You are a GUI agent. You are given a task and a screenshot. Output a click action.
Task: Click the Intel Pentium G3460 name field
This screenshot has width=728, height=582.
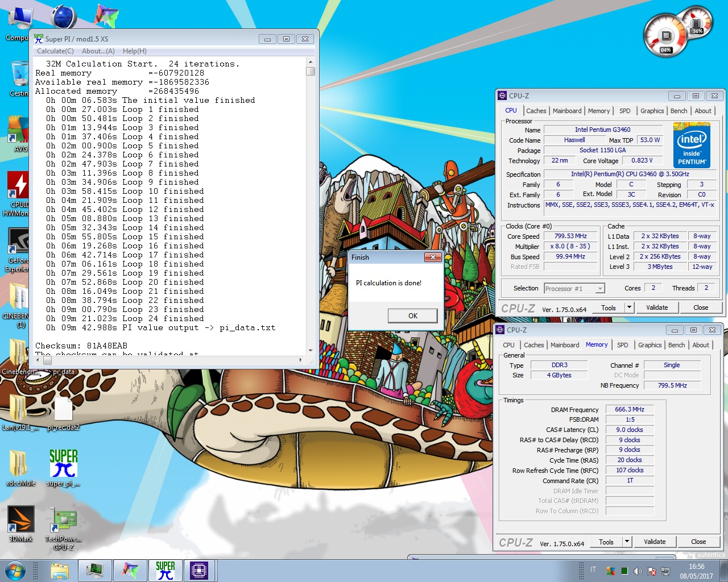(602, 130)
